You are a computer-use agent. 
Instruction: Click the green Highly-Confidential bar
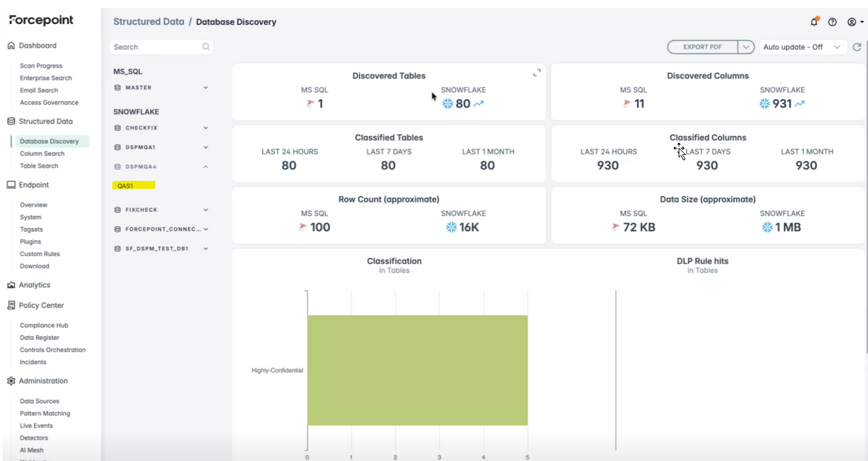point(417,370)
